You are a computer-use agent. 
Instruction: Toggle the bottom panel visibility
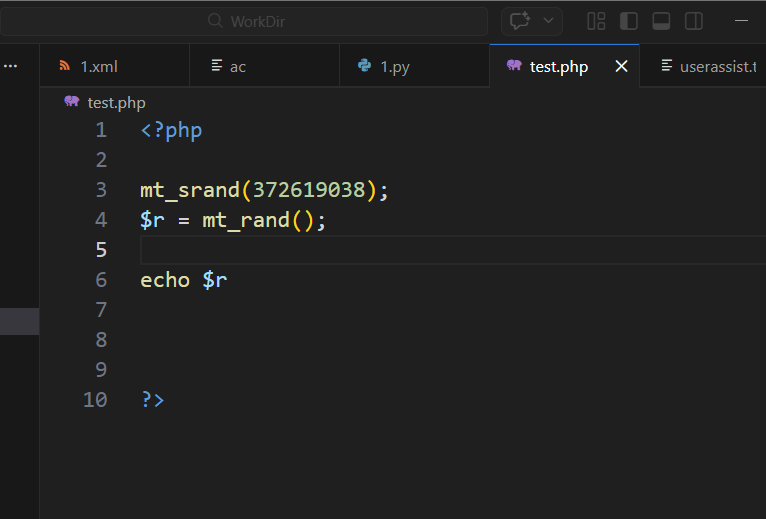tap(661, 21)
